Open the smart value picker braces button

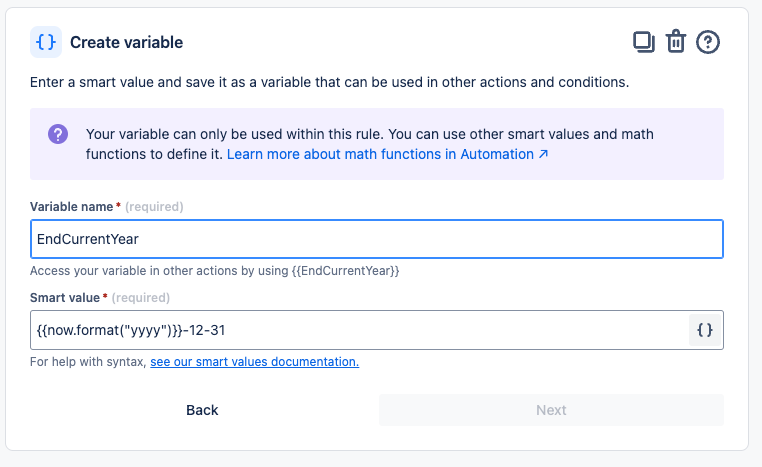coord(705,330)
